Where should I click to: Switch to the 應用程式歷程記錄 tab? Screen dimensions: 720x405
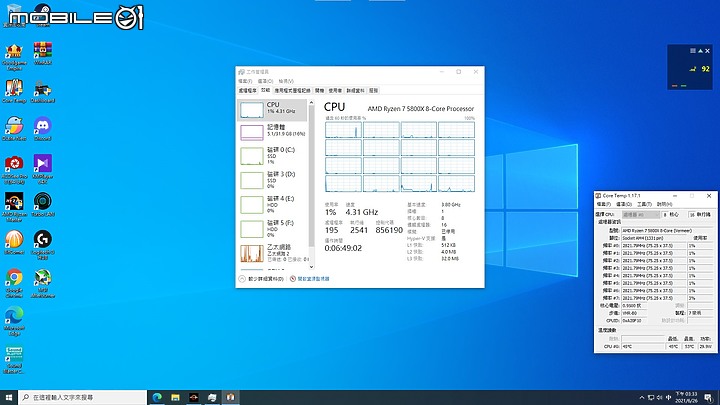[292, 91]
